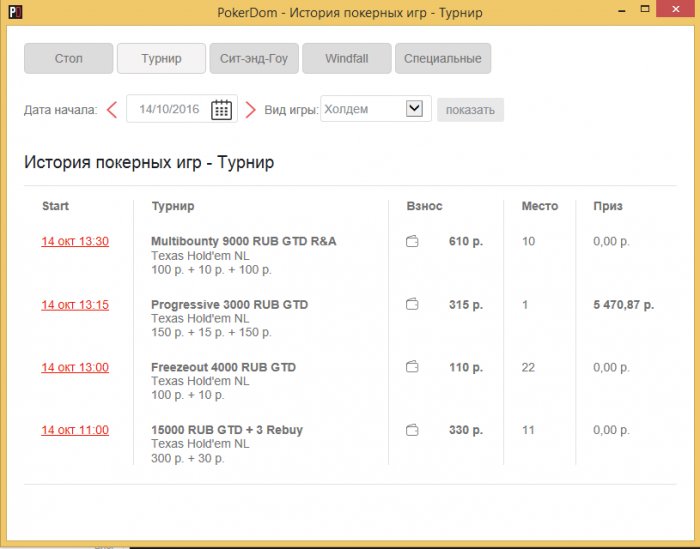
Task: Open the 14 окт 13:30 tournament link
Action: (75, 242)
